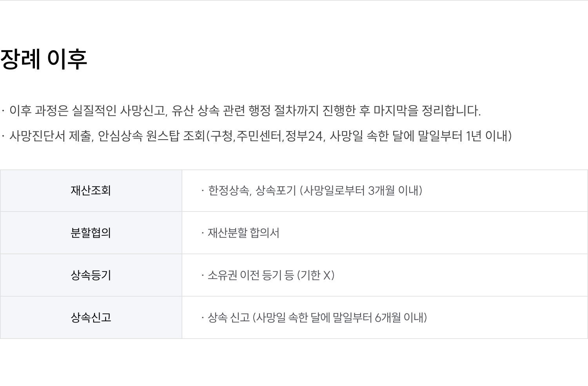Click '상속 신고' in the last row's description

click(229, 318)
